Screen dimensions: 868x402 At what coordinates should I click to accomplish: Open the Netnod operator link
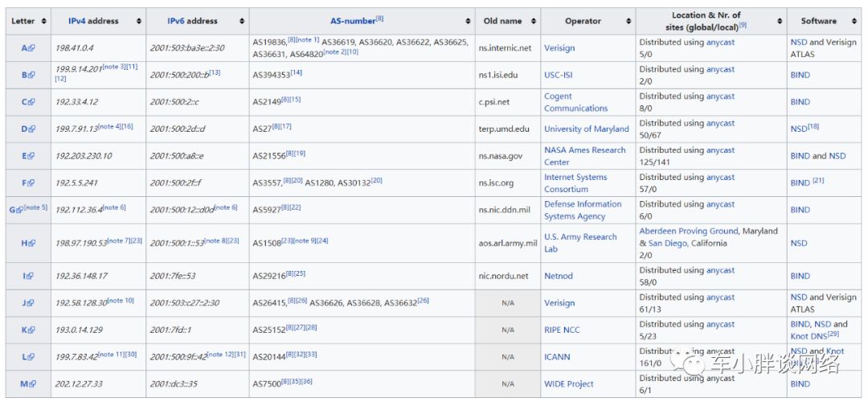point(558,276)
